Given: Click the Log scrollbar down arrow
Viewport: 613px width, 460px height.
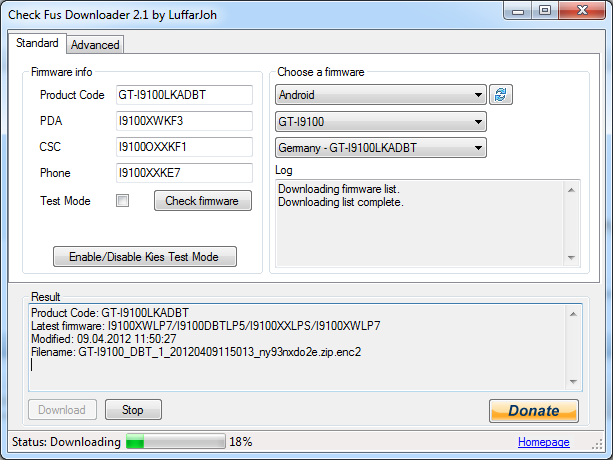Looking at the screenshot, I should [571, 258].
